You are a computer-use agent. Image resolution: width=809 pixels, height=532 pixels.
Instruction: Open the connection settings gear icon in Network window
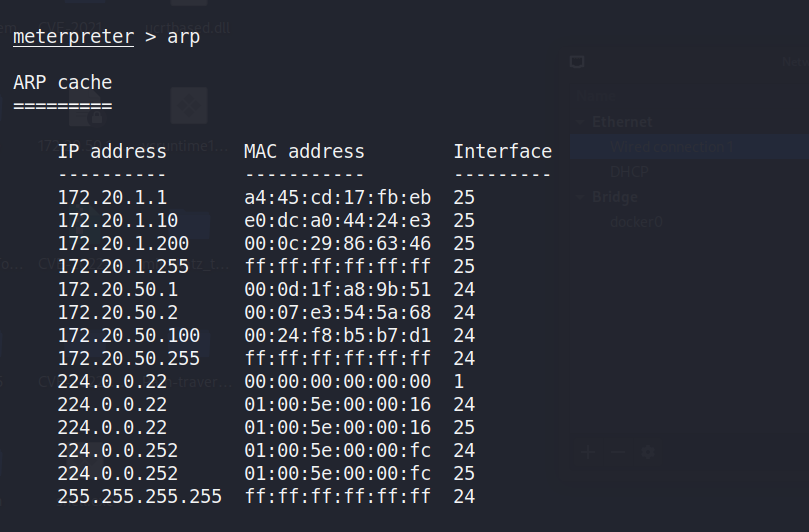pyautogui.click(x=648, y=453)
